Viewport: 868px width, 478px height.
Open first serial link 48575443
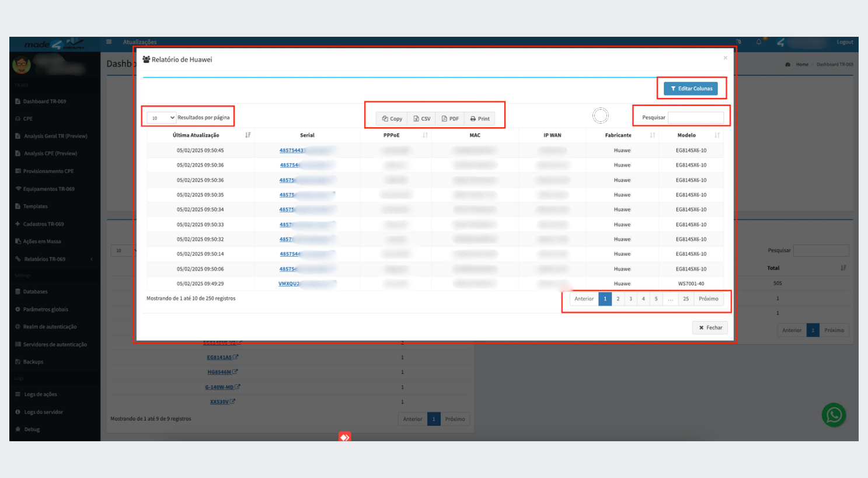click(x=291, y=151)
